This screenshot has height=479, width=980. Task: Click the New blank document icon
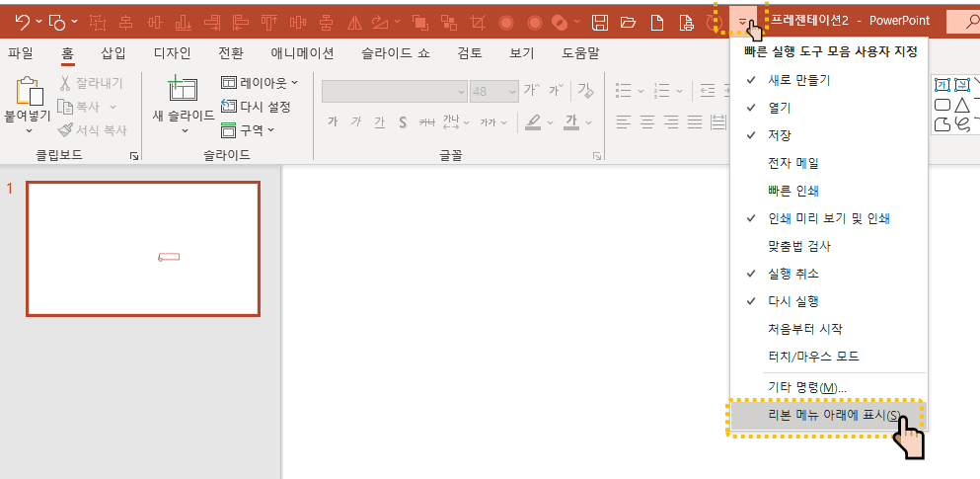coord(657,23)
